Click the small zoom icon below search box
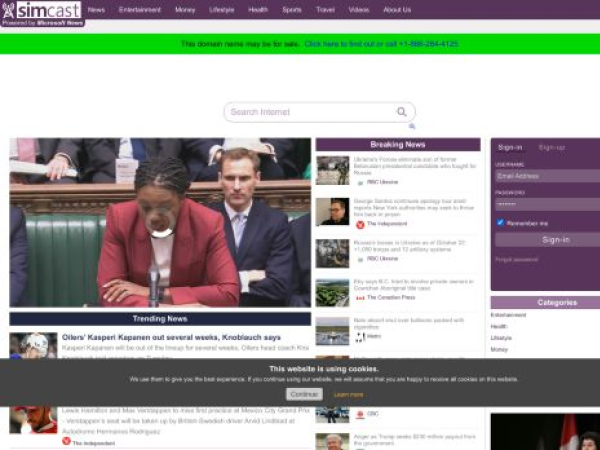The image size is (600, 450). point(411,127)
